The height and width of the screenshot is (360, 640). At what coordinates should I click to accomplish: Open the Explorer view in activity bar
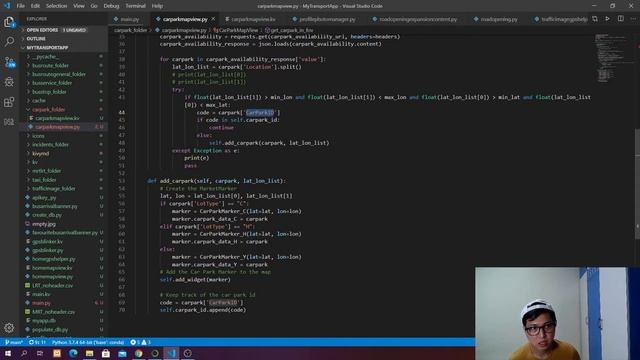pyautogui.click(x=9, y=22)
